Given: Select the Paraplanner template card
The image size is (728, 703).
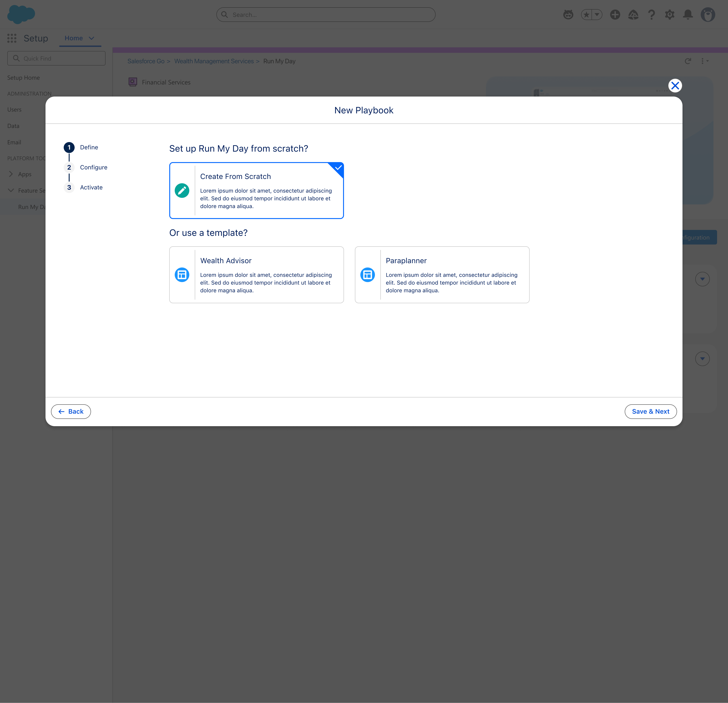Looking at the screenshot, I should (442, 275).
